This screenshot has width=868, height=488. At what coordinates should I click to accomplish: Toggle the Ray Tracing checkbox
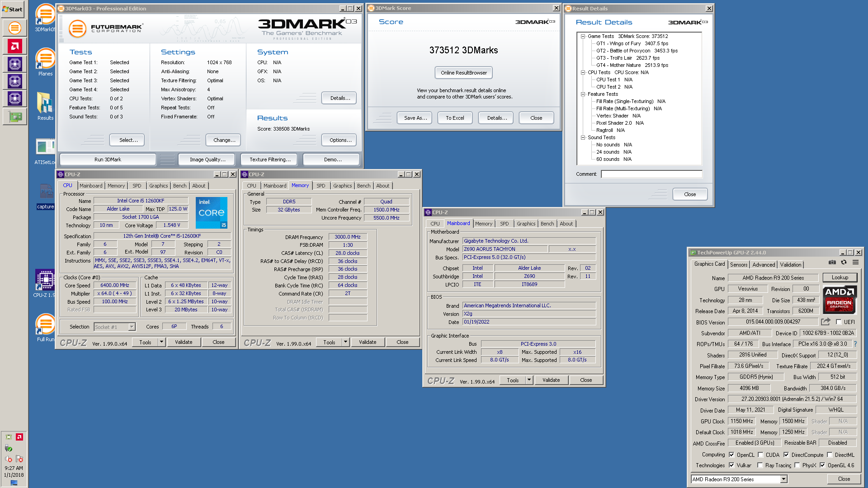pyautogui.click(x=760, y=465)
